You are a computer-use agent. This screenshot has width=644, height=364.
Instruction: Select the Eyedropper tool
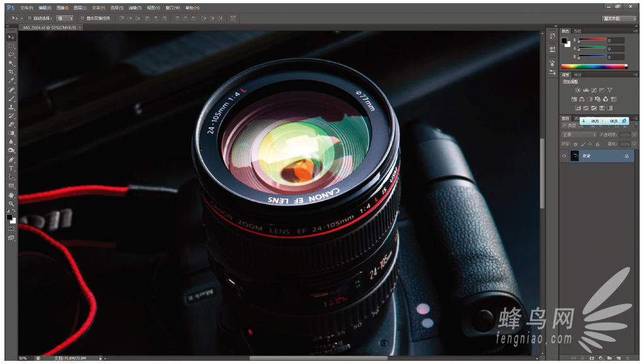(x=11, y=81)
